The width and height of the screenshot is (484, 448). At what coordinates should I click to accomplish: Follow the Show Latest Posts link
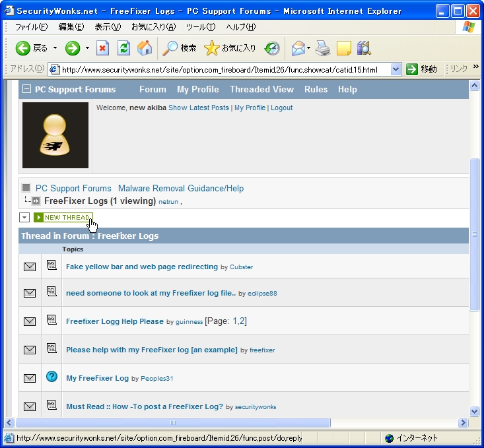[199, 108]
